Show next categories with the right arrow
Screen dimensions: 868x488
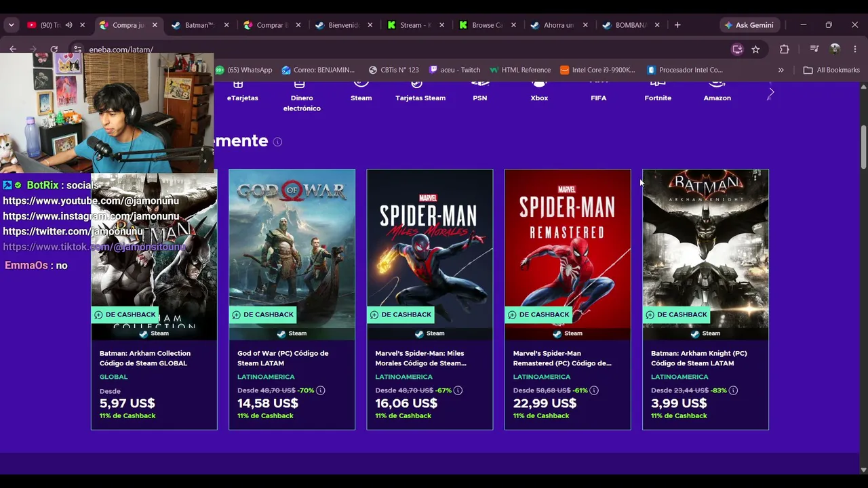(x=771, y=92)
